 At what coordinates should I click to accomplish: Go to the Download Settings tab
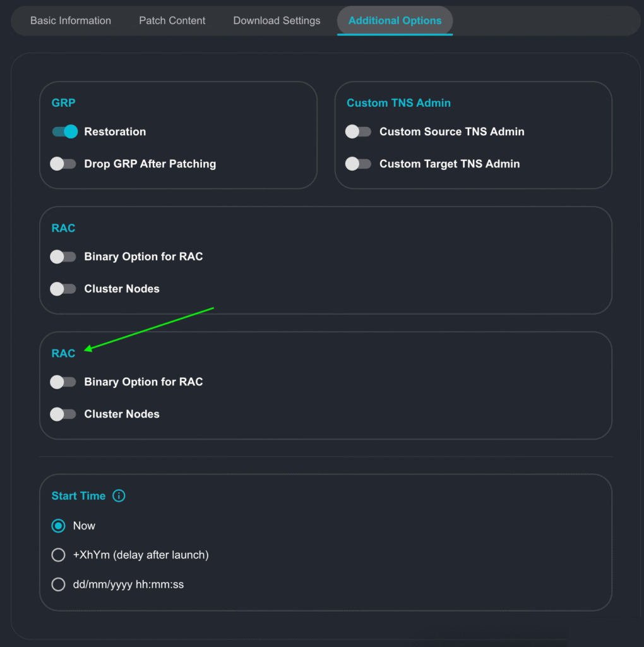pyautogui.click(x=277, y=21)
